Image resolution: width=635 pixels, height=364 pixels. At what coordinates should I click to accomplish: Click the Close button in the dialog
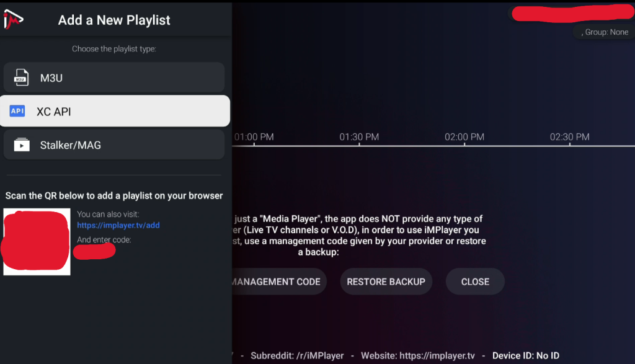pyautogui.click(x=475, y=282)
